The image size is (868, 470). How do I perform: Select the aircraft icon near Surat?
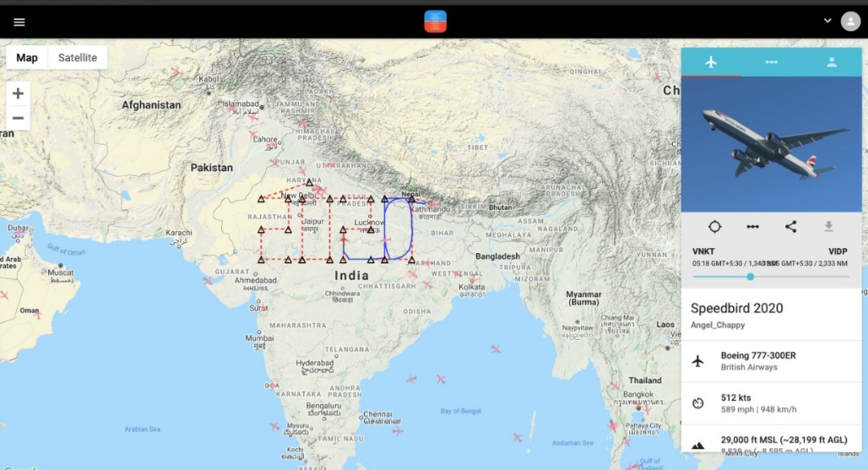263,305
